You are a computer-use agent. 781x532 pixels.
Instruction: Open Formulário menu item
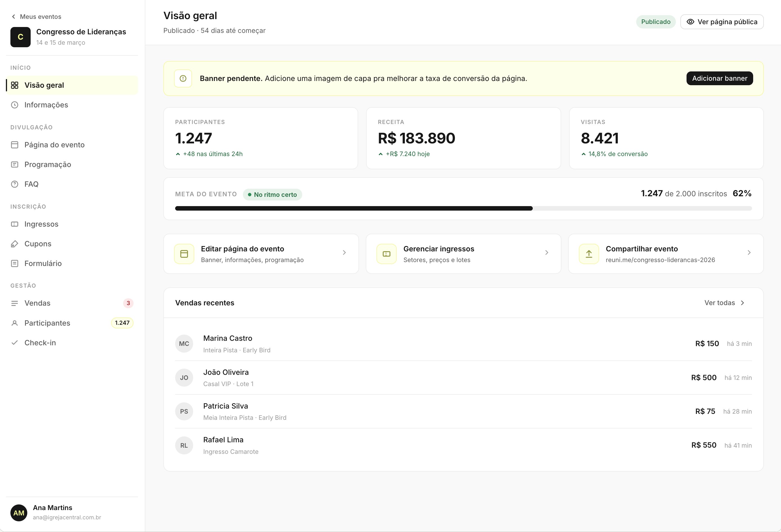point(72,263)
